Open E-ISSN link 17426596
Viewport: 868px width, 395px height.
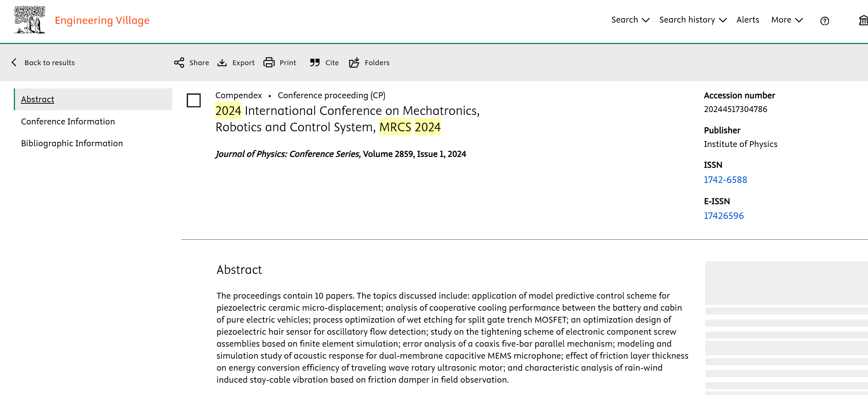coord(724,216)
